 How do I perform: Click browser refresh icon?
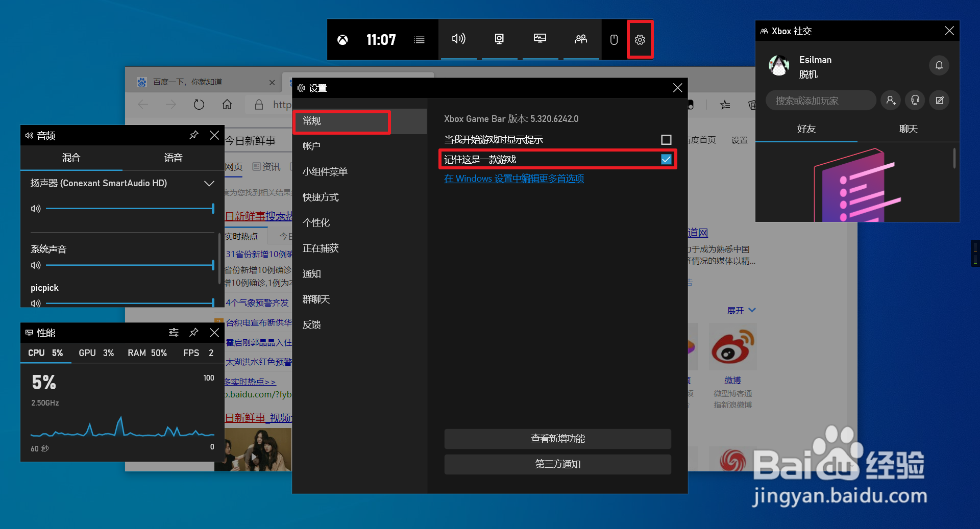[199, 105]
